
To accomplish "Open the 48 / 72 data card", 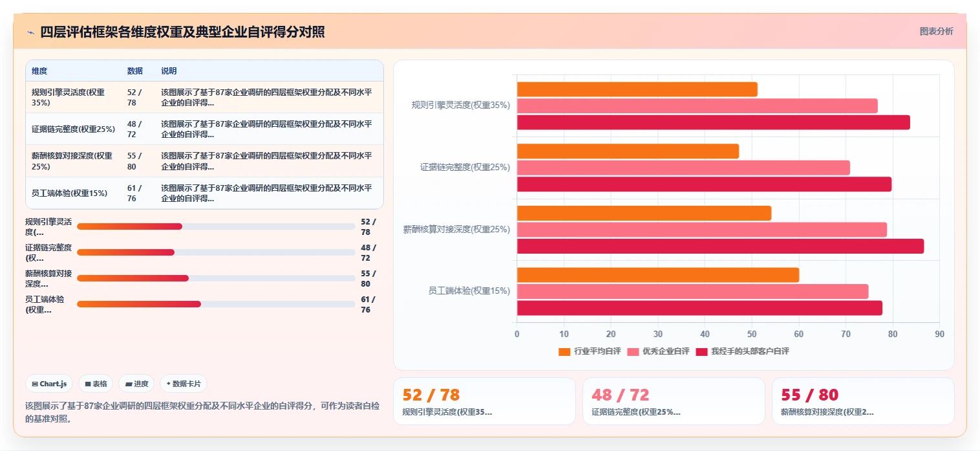I will coord(674,401).
